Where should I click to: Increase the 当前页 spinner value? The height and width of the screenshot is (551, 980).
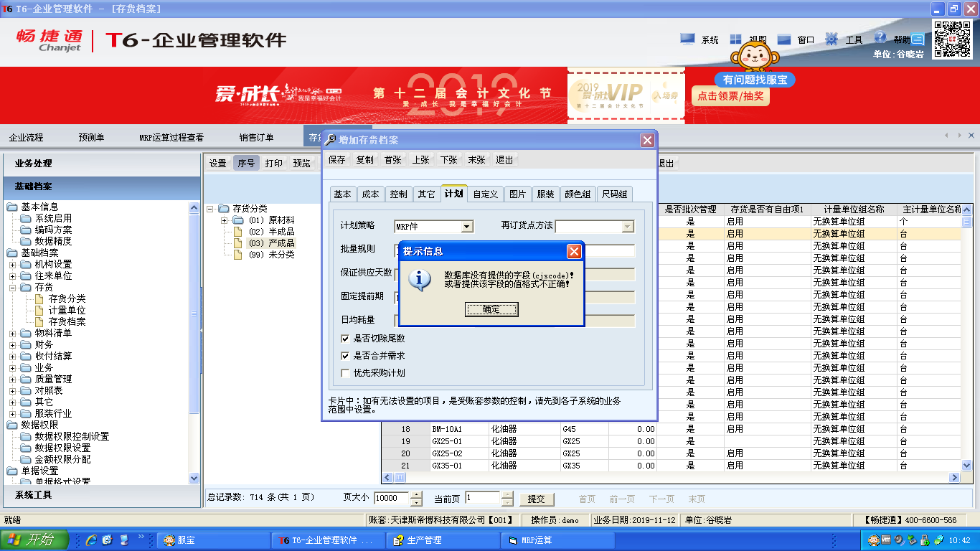coord(507,495)
